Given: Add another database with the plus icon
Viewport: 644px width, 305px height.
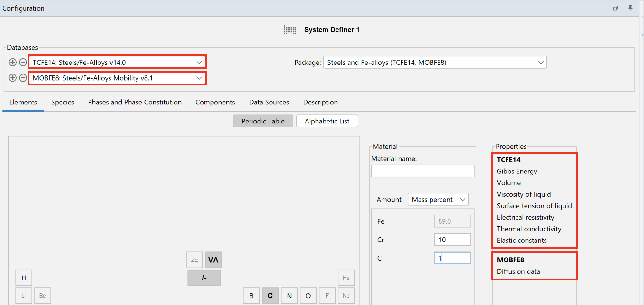Looking at the screenshot, I should (x=13, y=62).
